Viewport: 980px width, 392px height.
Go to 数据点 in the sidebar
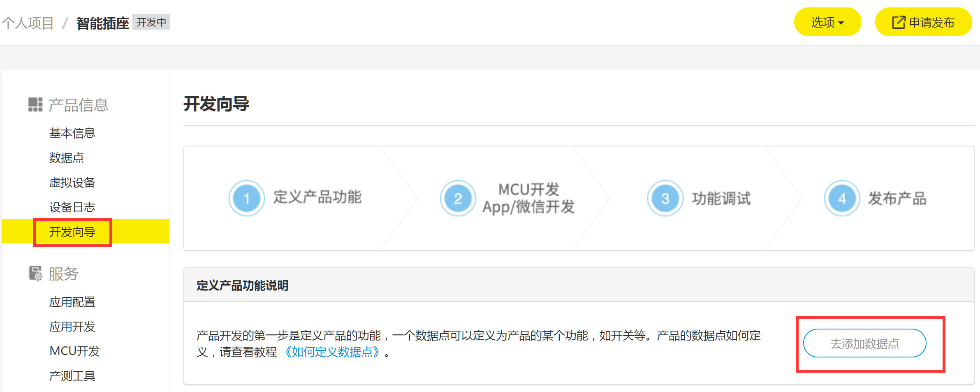coord(66,158)
